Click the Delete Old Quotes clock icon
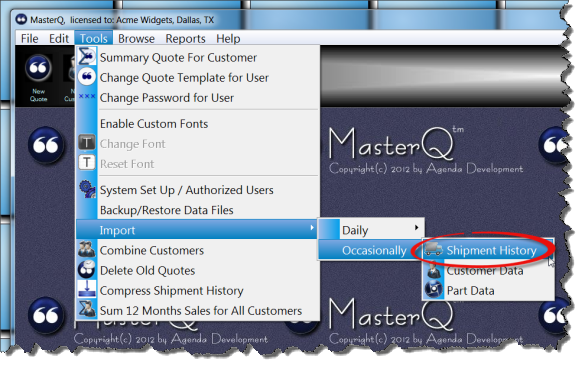 [x=87, y=269]
